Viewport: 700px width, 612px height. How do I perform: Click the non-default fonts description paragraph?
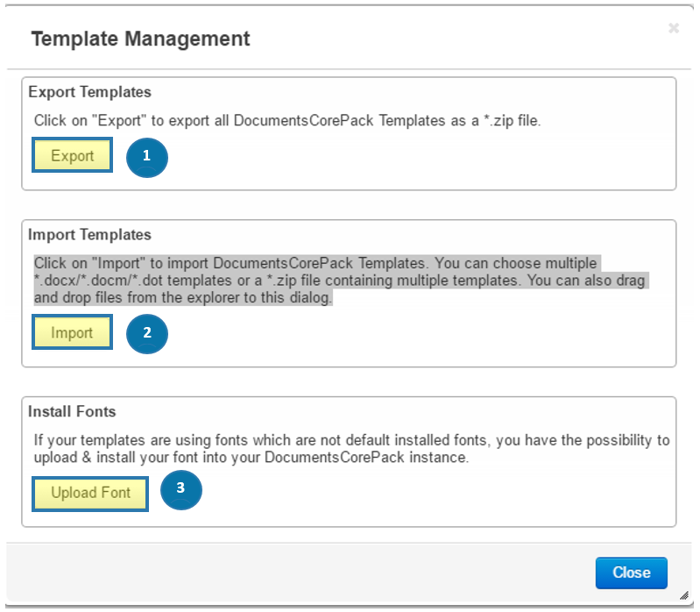pos(352,449)
